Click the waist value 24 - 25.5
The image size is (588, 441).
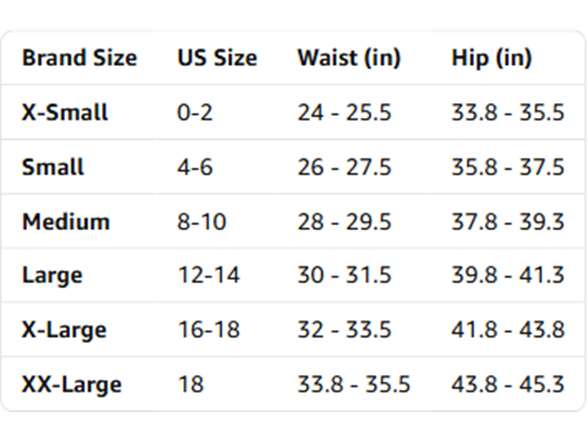pyautogui.click(x=344, y=112)
